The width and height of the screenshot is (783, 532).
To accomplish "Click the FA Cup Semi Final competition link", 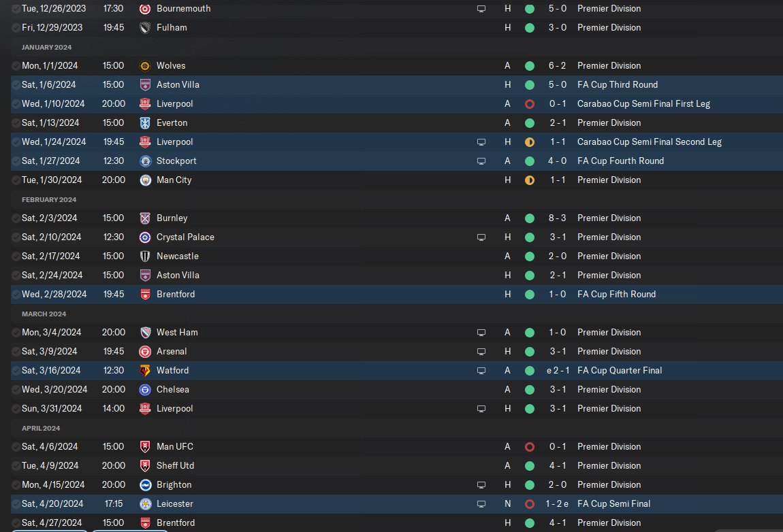I will coord(613,504).
